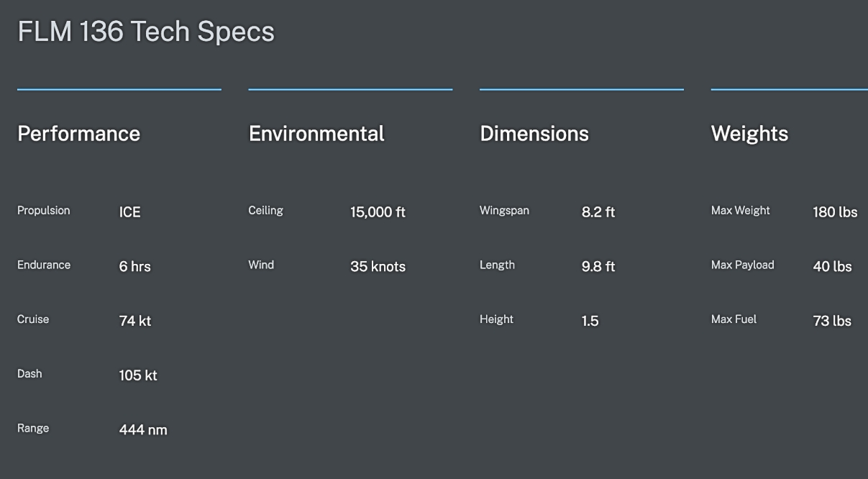Select the Length 9.8 ft value

pos(598,267)
